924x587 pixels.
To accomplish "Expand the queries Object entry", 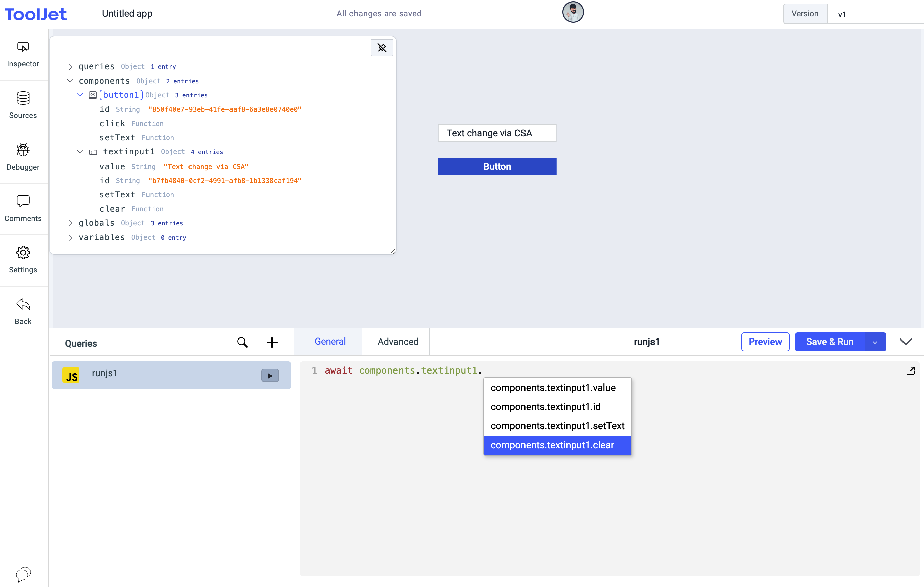I will [x=71, y=66].
